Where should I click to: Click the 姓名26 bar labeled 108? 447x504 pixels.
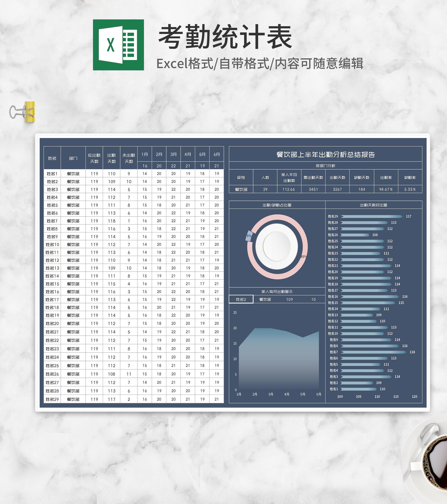click(355, 235)
